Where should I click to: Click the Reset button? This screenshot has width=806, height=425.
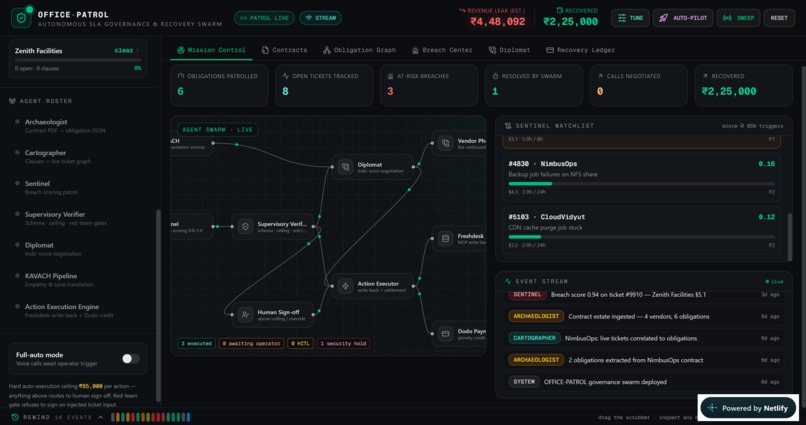click(779, 18)
